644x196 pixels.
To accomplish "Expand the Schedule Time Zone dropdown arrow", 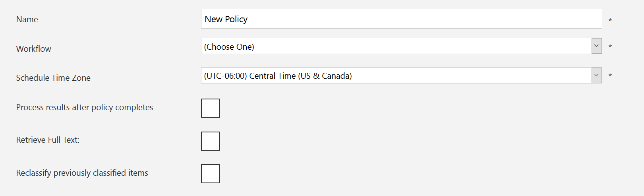I will pyautogui.click(x=596, y=76).
